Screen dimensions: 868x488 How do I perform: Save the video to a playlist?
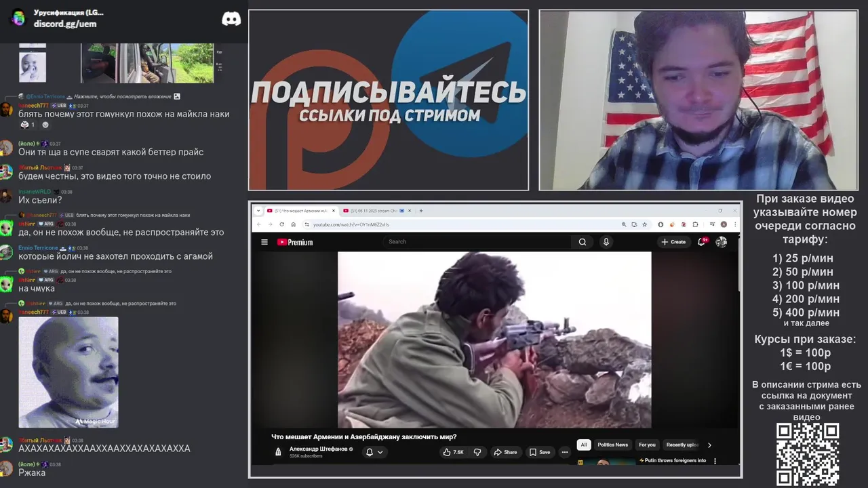540,452
